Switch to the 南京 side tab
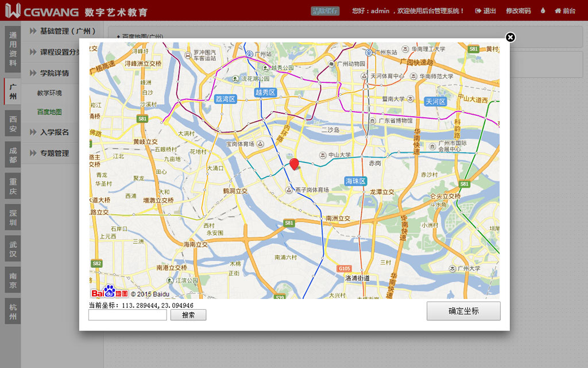Image resolution: width=588 pixels, height=368 pixels. click(x=13, y=280)
